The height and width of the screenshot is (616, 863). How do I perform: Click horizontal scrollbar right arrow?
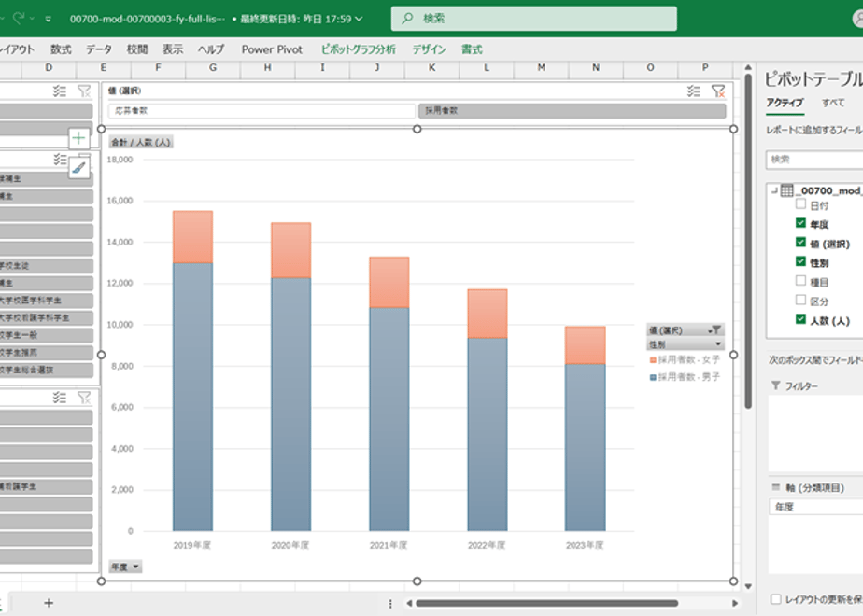pyautogui.click(x=735, y=603)
